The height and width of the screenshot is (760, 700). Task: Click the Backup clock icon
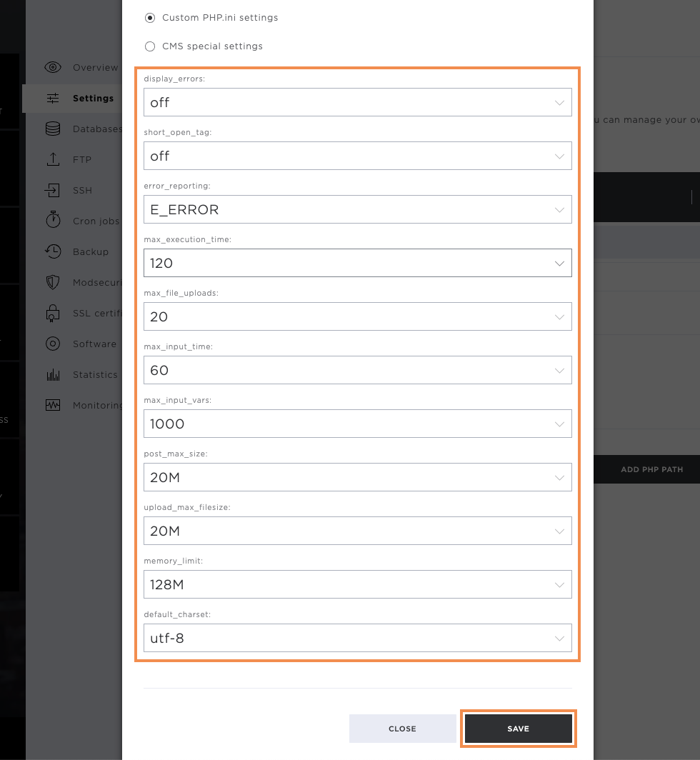[x=53, y=251]
